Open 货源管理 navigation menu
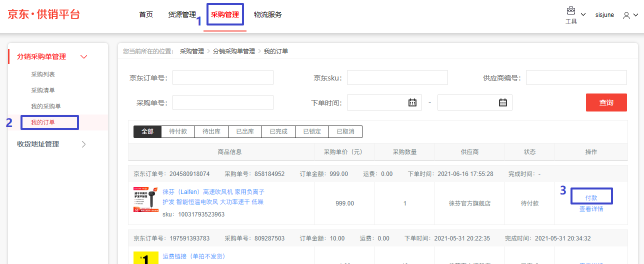The width and height of the screenshot is (644, 264). point(182,14)
